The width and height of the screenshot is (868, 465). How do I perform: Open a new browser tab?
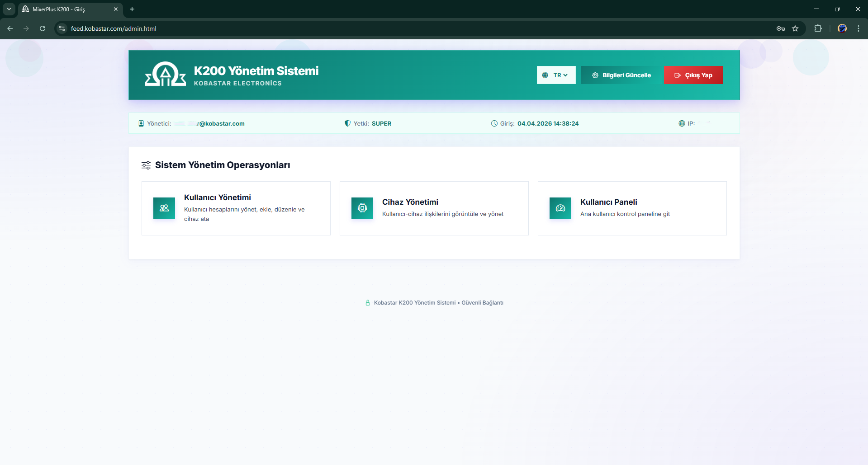[x=132, y=9]
